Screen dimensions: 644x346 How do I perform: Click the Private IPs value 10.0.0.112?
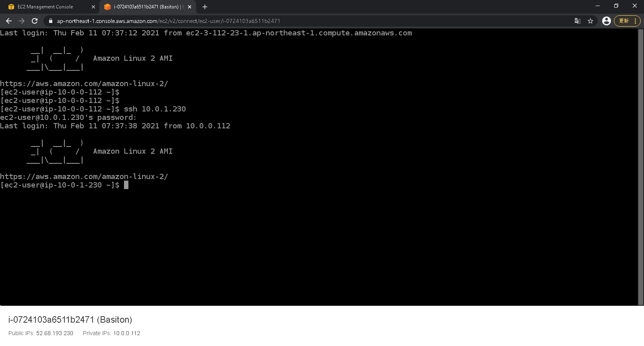click(126, 333)
